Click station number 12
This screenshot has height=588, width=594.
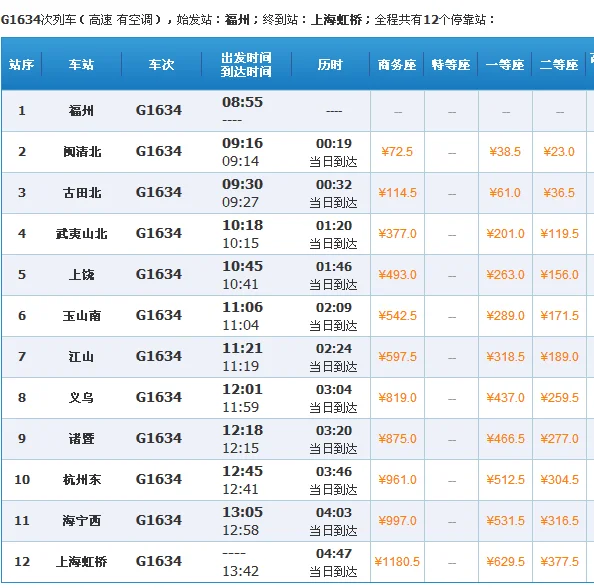[x=22, y=561]
